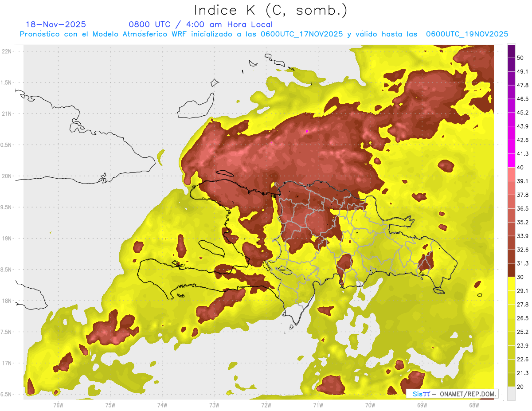Click the colorbar value label "37.8"
The image size is (532, 411).
point(523,195)
